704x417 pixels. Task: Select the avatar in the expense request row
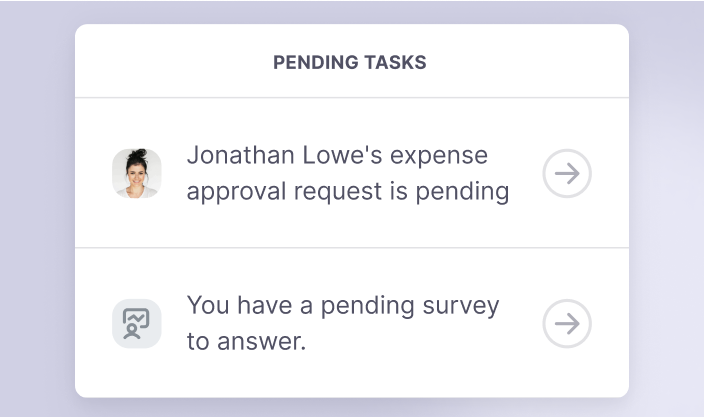point(137,174)
